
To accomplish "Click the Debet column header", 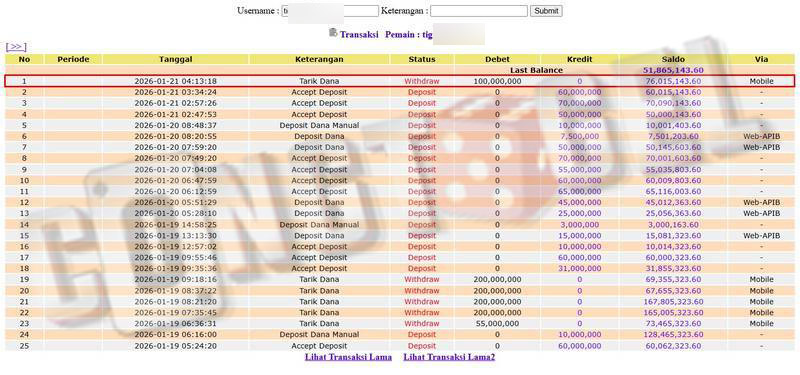I will pos(497,59).
